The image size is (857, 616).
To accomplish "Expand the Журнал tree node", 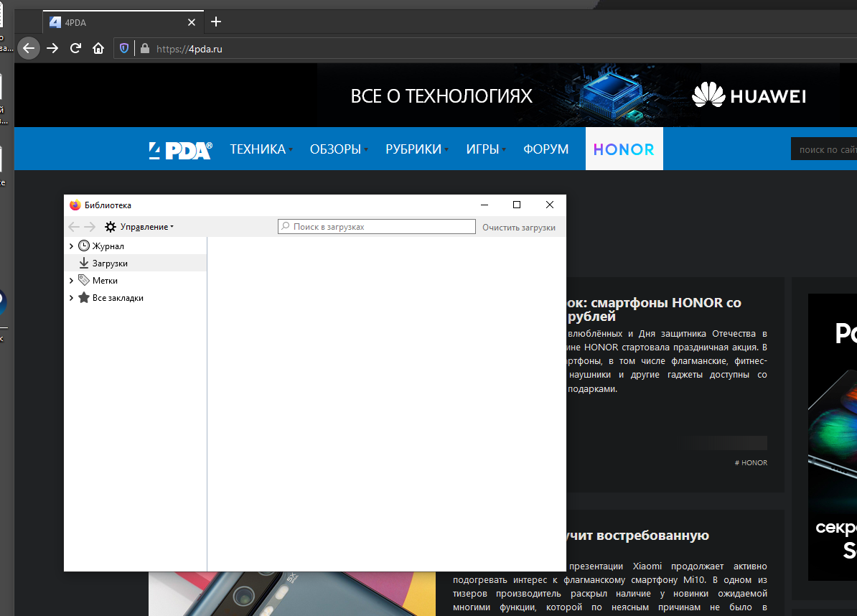I will click(71, 246).
